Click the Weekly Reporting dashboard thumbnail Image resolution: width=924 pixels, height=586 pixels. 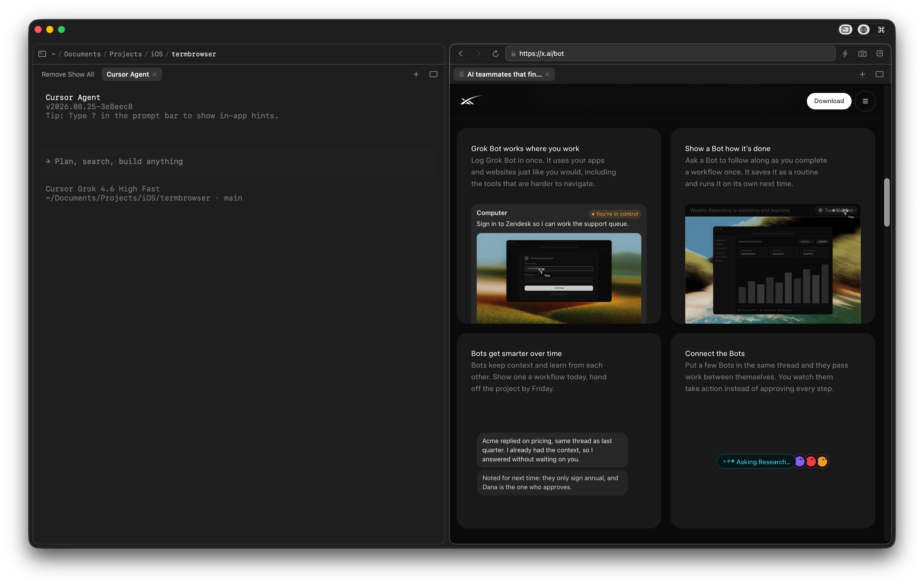[x=772, y=270]
